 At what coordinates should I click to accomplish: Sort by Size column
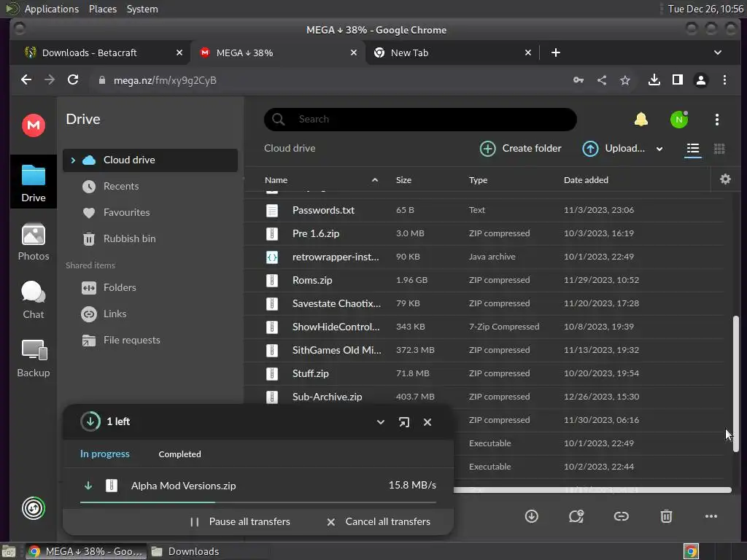point(403,180)
